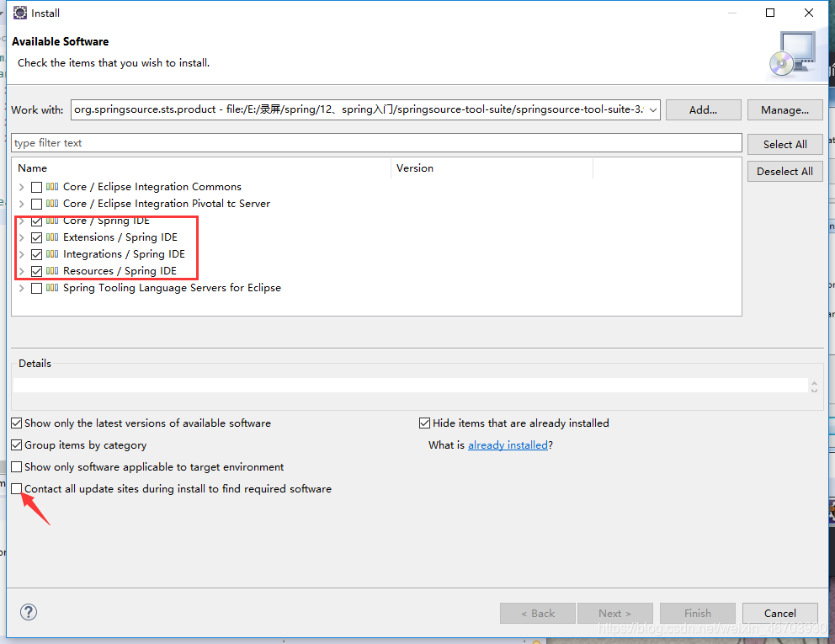Maximize the Install window
Screen dimensions: 835x644
click(770, 13)
